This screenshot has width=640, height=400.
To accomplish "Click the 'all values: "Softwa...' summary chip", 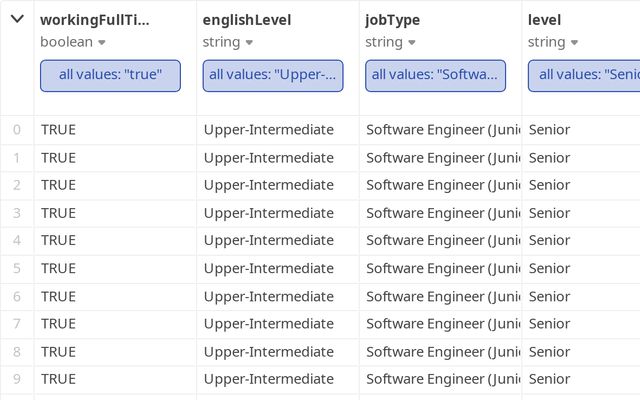I will [x=435, y=75].
